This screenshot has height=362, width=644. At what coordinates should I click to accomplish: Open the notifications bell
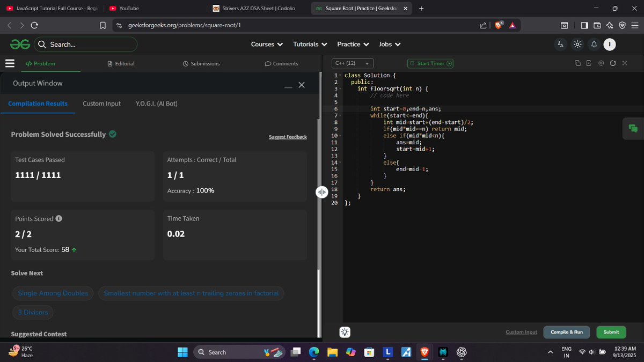pos(594,45)
